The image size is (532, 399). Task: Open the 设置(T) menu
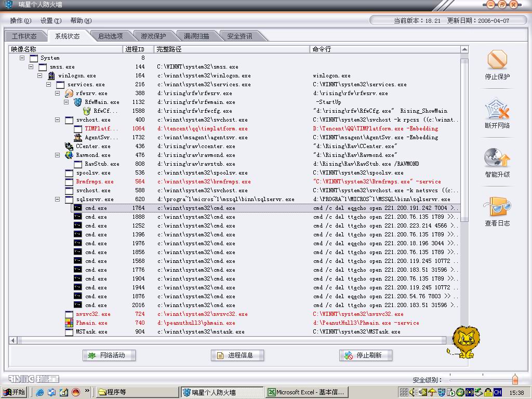point(51,21)
